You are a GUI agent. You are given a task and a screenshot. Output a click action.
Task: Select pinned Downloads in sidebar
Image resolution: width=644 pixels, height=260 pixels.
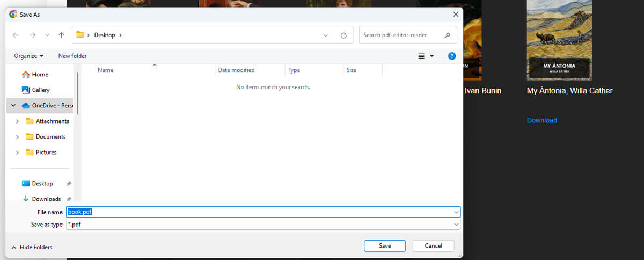pyautogui.click(x=46, y=199)
